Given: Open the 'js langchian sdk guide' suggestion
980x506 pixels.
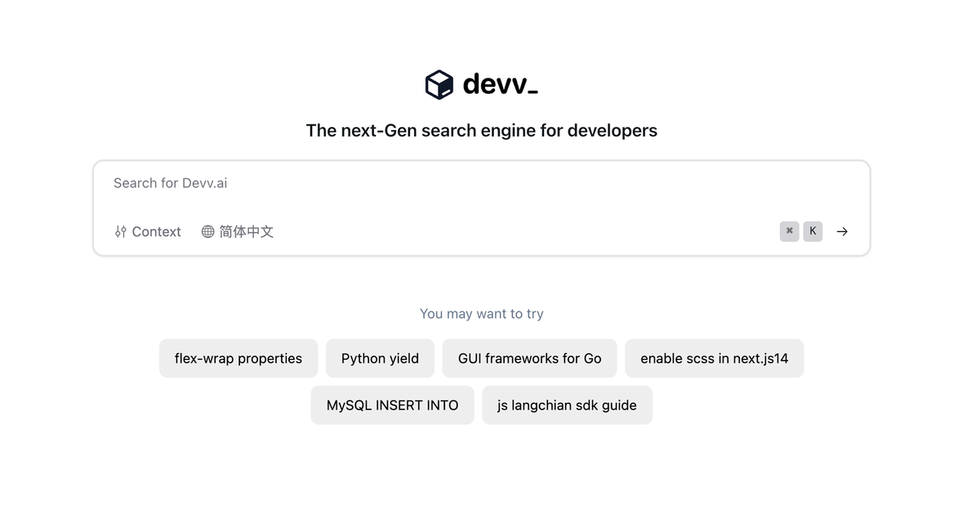Looking at the screenshot, I should click(x=567, y=405).
